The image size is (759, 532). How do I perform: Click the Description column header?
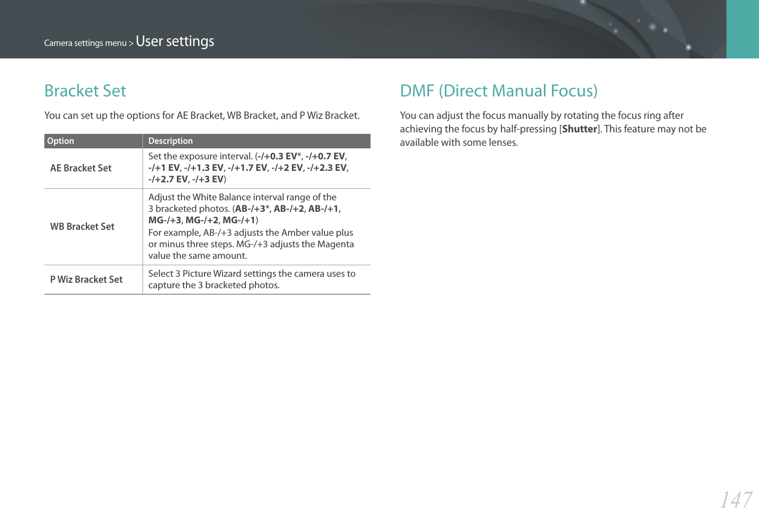(x=170, y=141)
